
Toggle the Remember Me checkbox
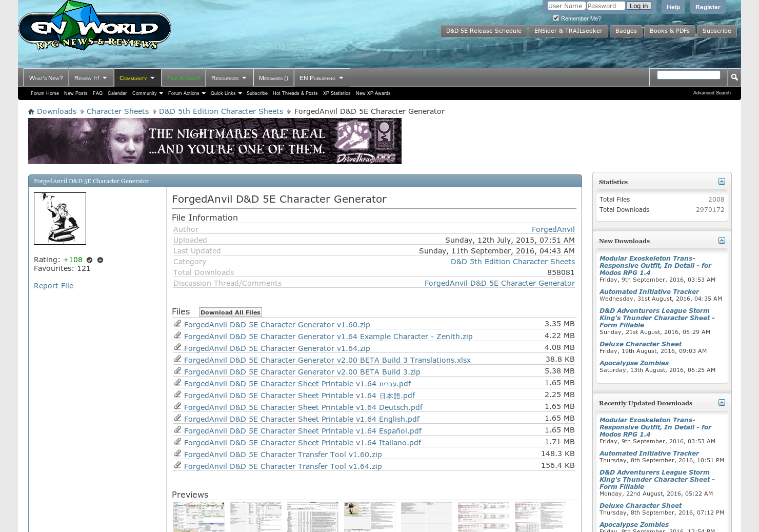(556, 18)
